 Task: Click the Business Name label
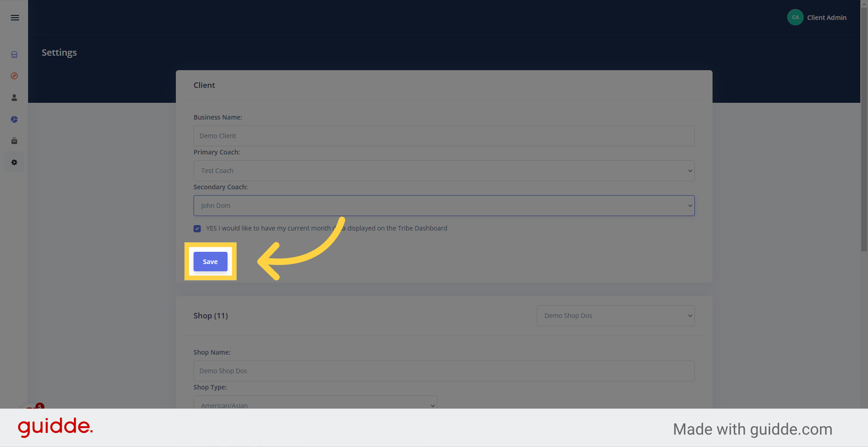pos(218,117)
